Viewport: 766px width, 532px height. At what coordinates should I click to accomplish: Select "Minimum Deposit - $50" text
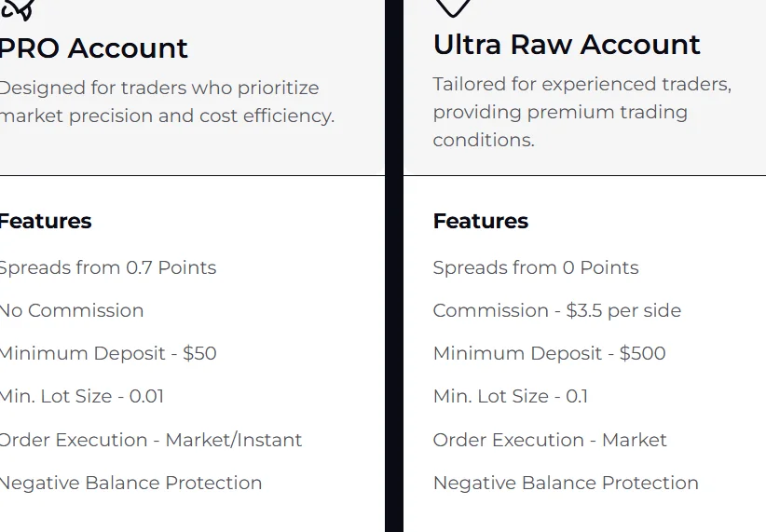click(107, 353)
